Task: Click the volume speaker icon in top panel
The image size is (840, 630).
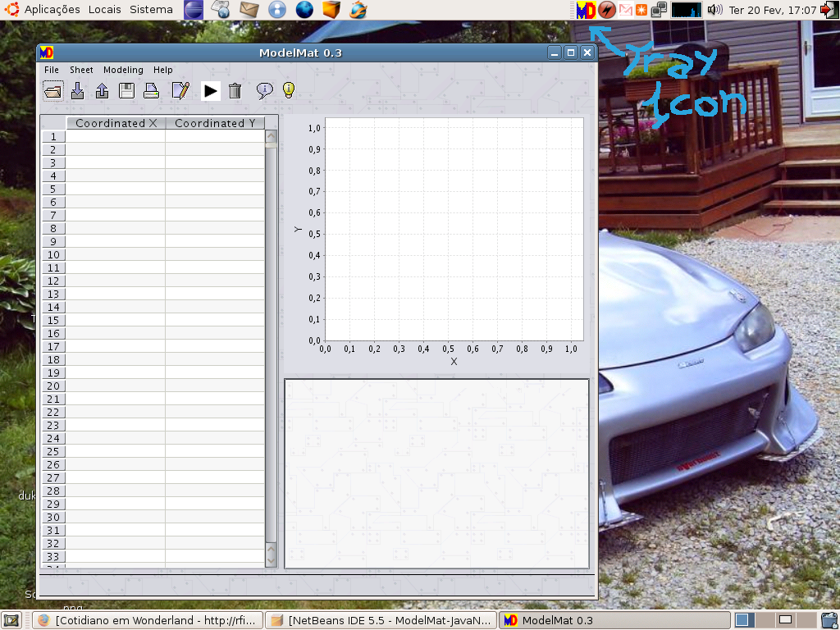Action: coord(714,10)
